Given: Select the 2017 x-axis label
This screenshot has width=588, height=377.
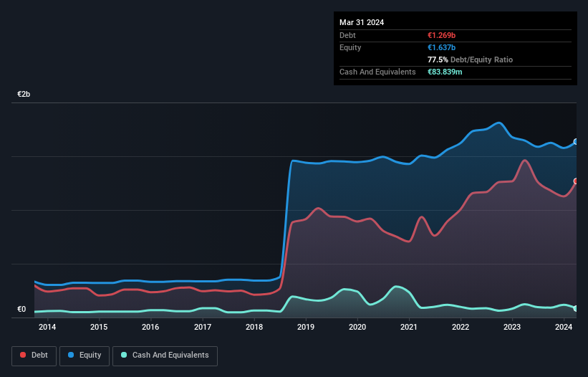Looking at the screenshot, I should tap(203, 327).
